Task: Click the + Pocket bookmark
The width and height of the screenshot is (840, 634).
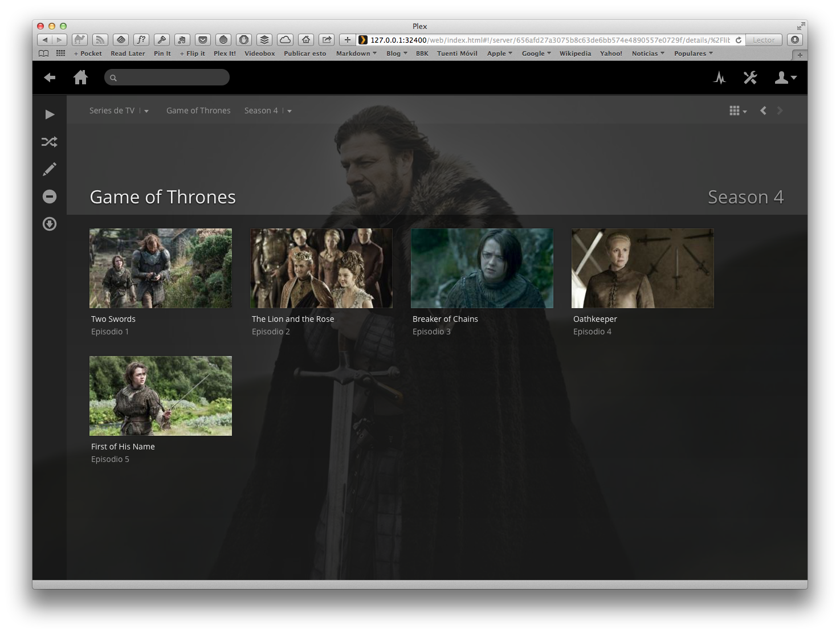Action: pos(88,54)
